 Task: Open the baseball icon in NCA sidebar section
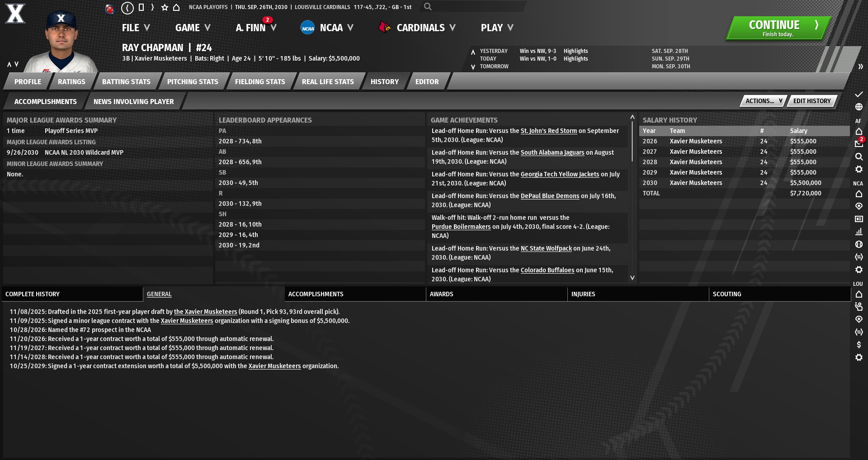coord(859,244)
